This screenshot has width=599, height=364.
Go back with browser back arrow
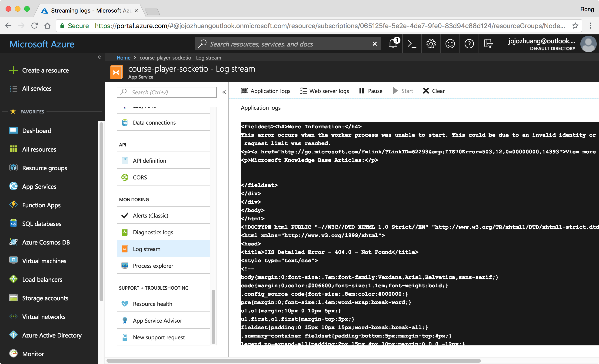click(x=8, y=26)
